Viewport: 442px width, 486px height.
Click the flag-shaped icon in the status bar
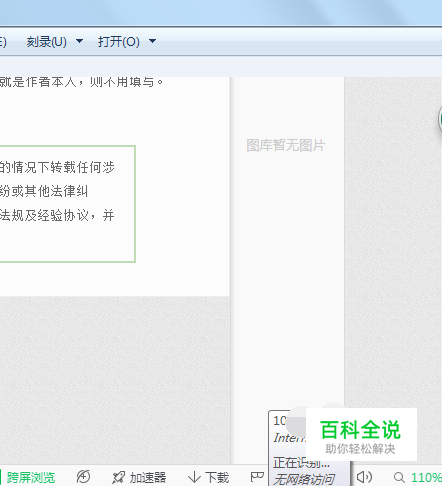[257, 477]
